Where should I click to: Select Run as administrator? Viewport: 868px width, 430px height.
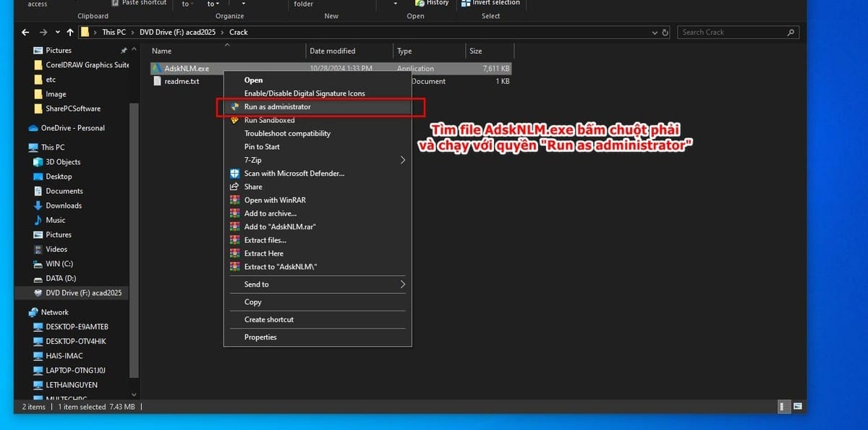[278, 106]
